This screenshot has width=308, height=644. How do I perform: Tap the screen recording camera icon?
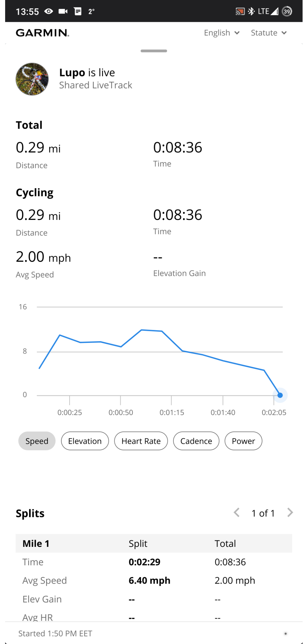coord(63,11)
